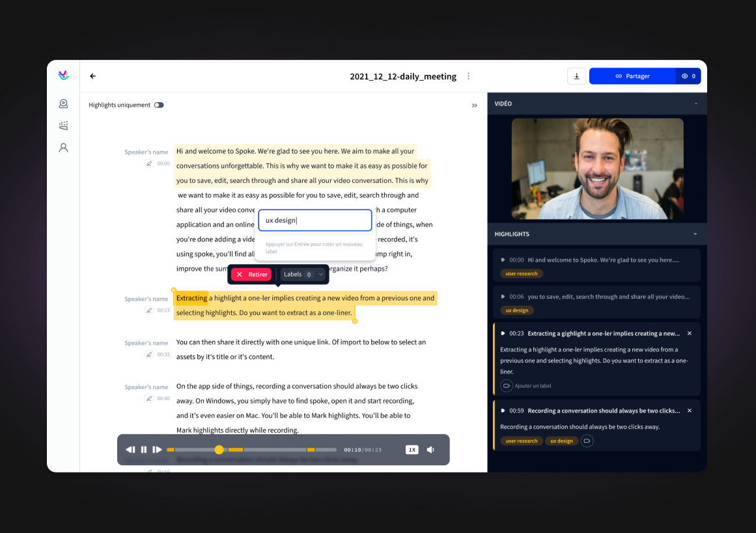Viewport: 756px width, 533px height.
Task: Click the ux design label input field
Action: pos(315,220)
